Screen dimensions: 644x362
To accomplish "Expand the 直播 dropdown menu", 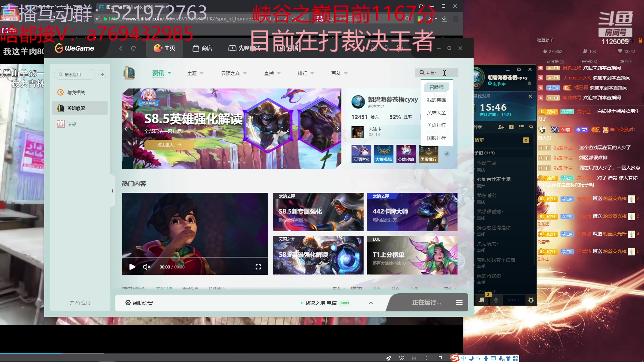I will click(x=272, y=73).
